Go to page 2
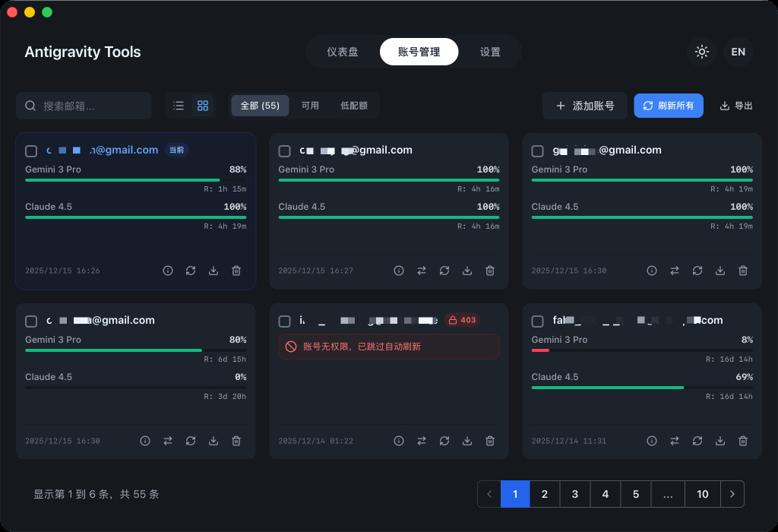This screenshot has width=778, height=532. click(545, 494)
